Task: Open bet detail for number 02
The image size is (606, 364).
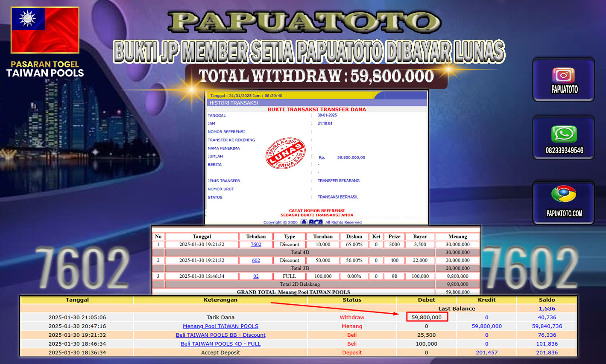Action: coord(255,276)
